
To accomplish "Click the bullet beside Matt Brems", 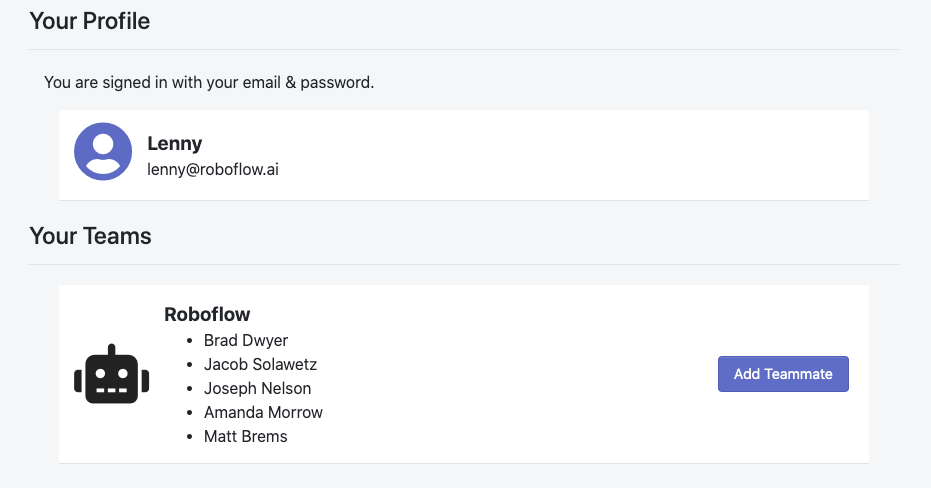I will [x=190, y=437].
